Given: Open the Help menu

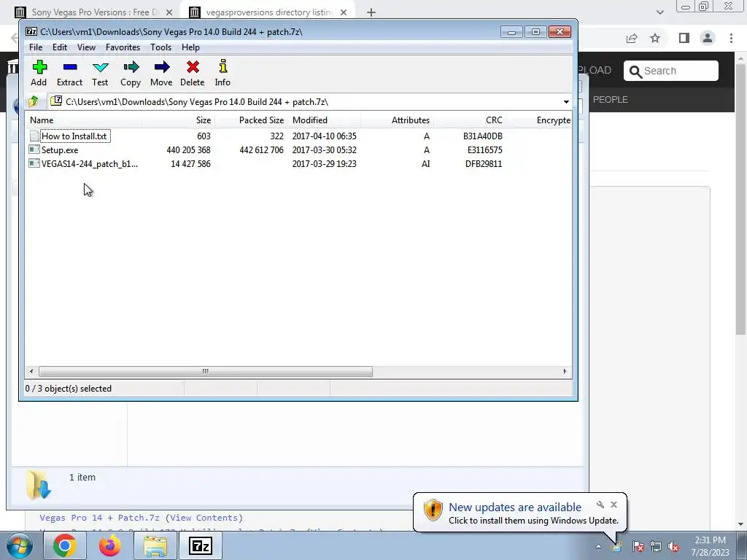Looking at the screenshot, I should 190,47.
